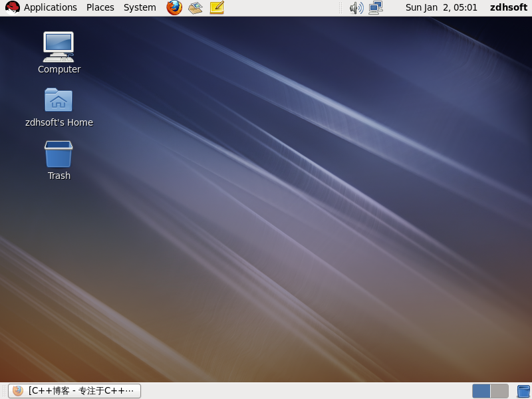Restore the C++博客 Firefox window from taskbar
The width and height of the screenshot is (532, 399).
pos(74,391)
